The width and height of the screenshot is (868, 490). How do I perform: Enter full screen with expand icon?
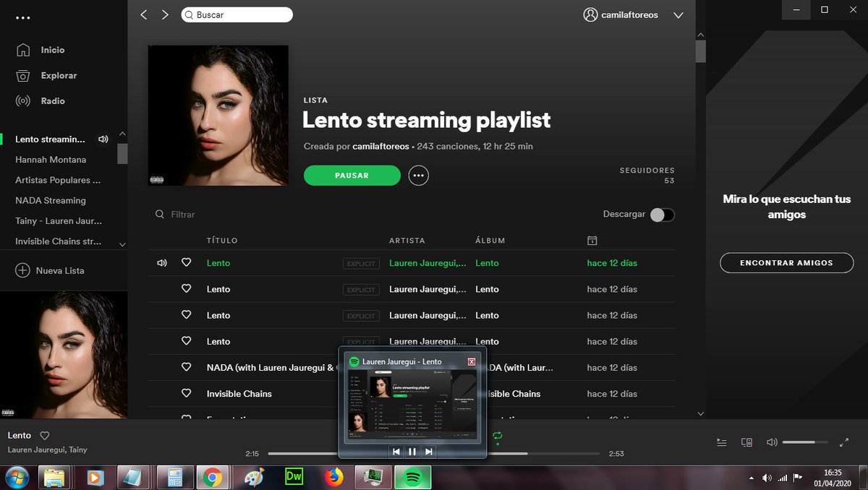[x=844, y=442]
